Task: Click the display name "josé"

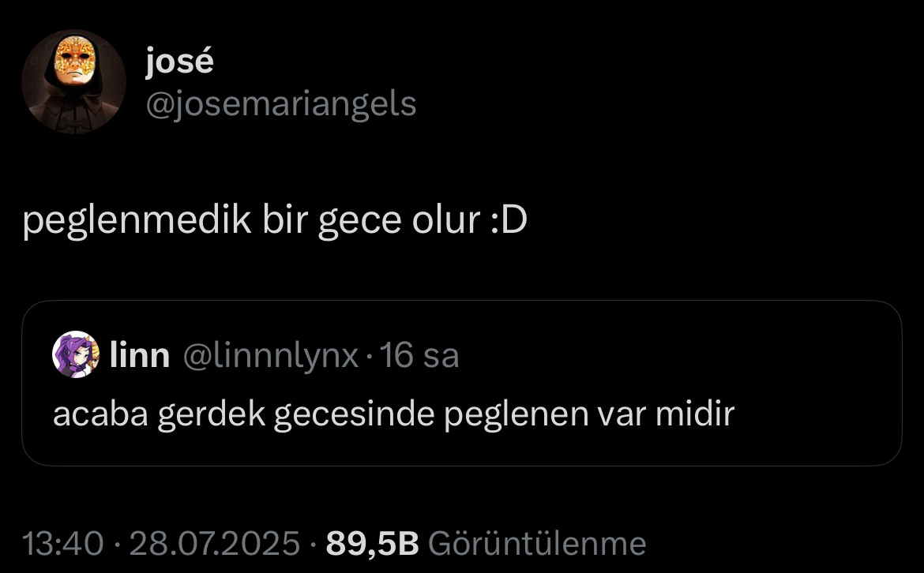Action: [179, 62]
